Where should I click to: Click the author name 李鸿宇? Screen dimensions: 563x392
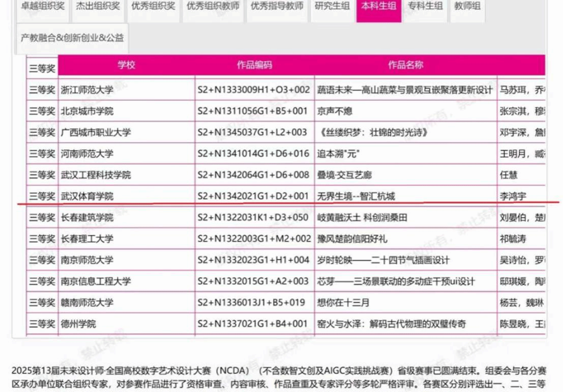click(515, 196)
